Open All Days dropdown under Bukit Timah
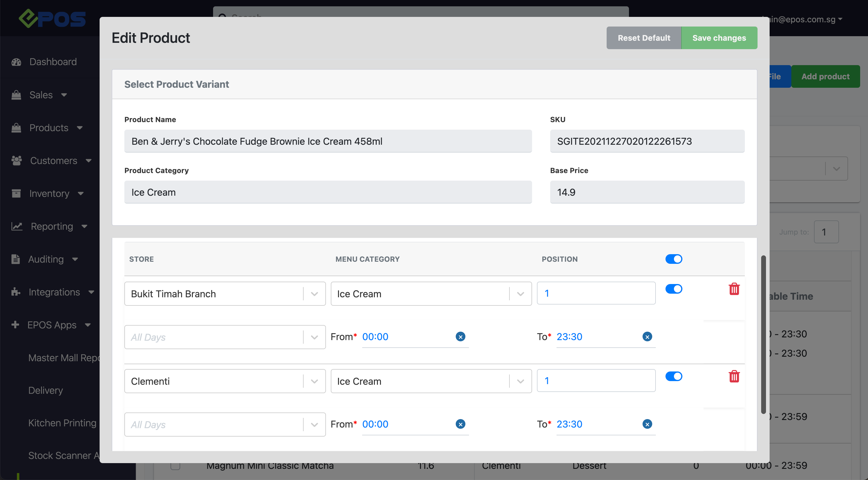The image size is (868, 480). (225, 337)
